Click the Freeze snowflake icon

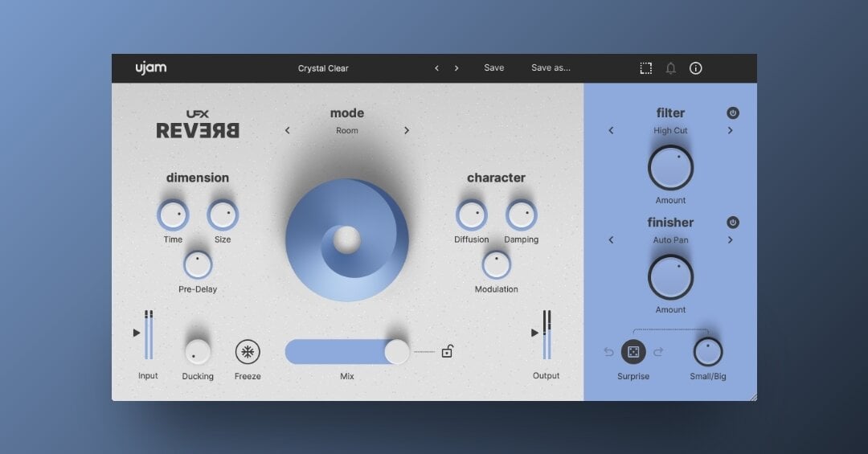click(248, 352)
